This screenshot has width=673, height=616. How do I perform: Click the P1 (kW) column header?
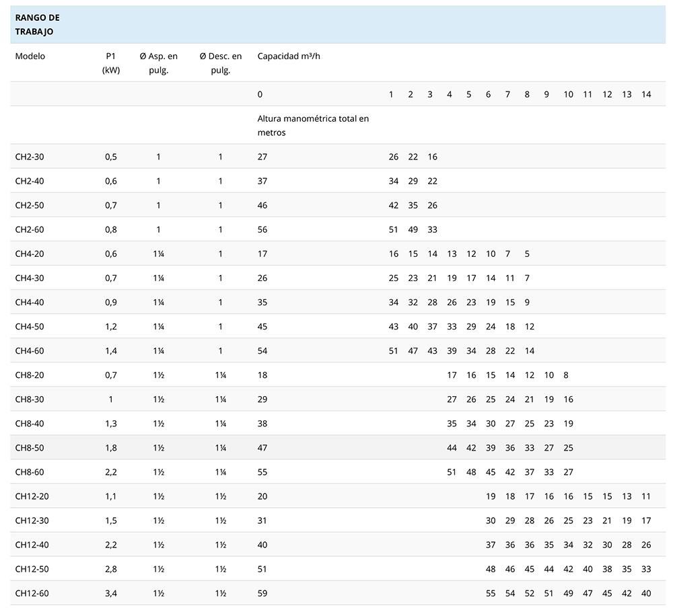pyautogui.click(x=111, y=63)
